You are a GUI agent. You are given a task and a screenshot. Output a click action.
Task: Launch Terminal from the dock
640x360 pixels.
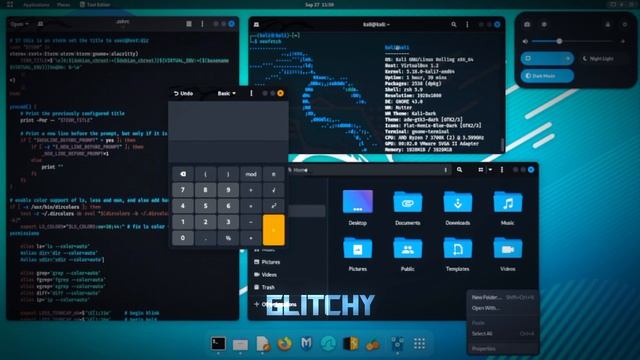point(218,344)
